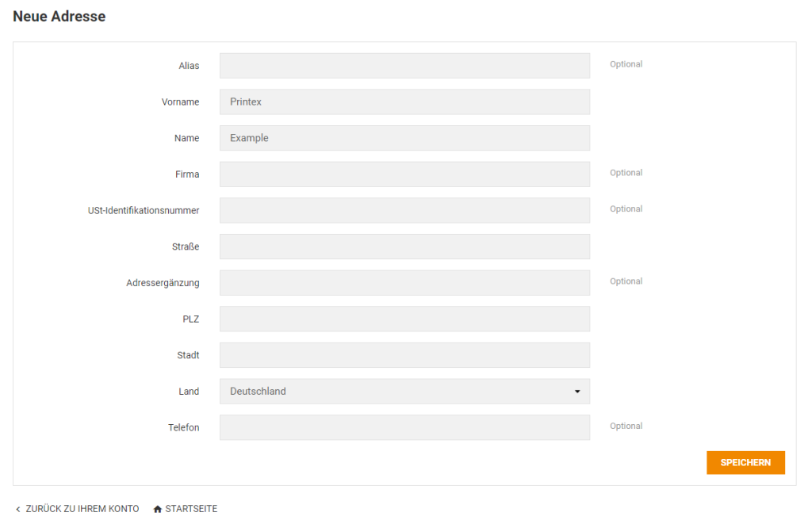Click the Vorname field containing Printex
The width and height of the screenshot is (812, 524).
[404, 102]
